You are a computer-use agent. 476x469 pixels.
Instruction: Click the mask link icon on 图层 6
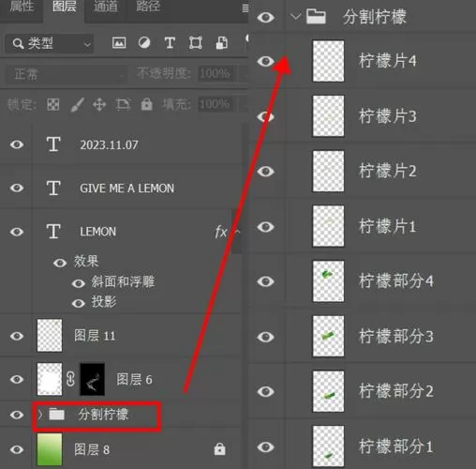70,379
